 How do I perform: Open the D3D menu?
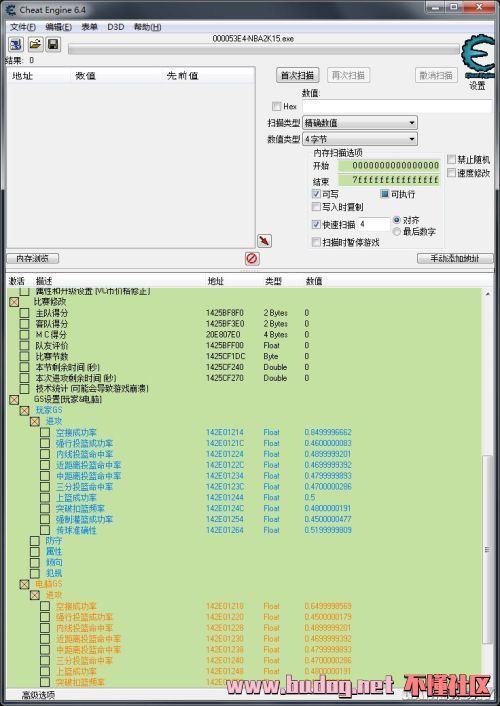[116, 27]
